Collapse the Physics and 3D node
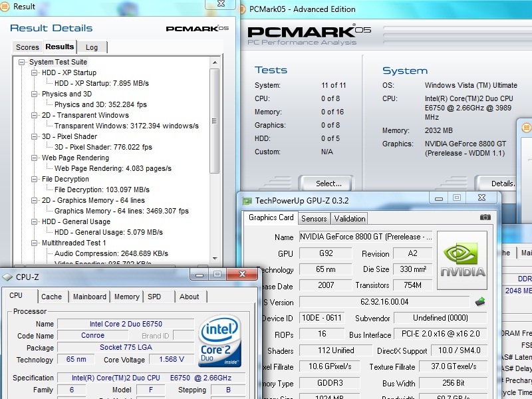Screen dimensions: 532x399 [x=34, y=94]
